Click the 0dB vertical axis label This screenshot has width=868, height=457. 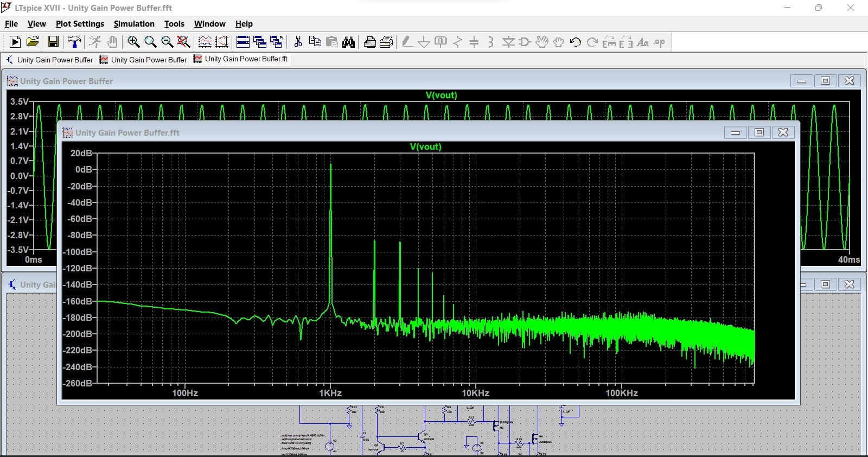(84, 169)
